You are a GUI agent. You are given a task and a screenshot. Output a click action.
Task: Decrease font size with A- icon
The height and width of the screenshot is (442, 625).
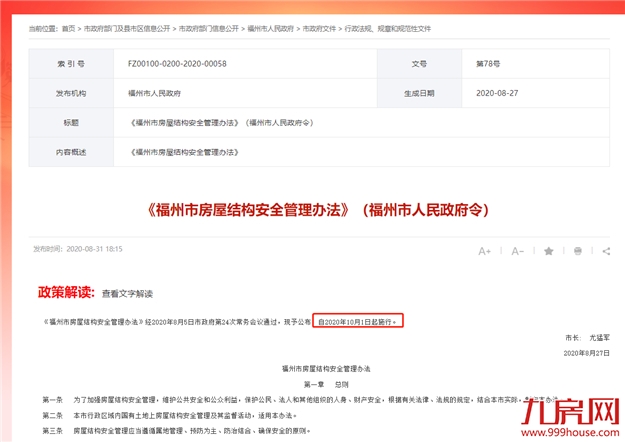(x=517, y=251)
